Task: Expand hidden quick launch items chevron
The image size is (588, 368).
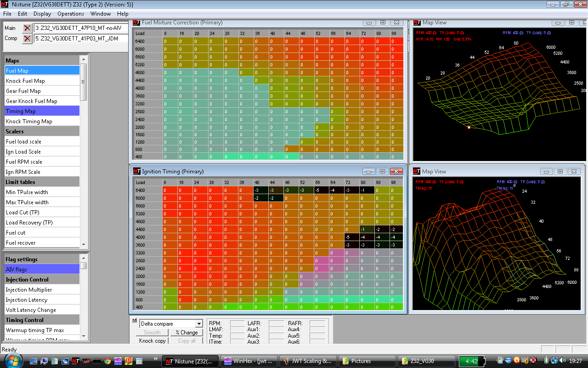Action: pos(155,358)
